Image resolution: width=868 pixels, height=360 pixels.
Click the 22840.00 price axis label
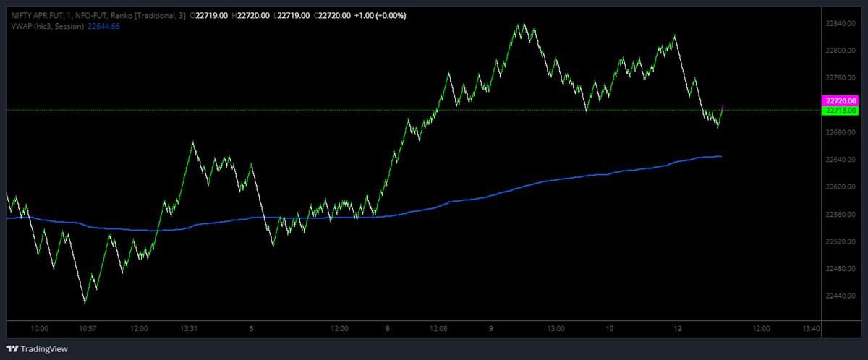coord(841,23)
